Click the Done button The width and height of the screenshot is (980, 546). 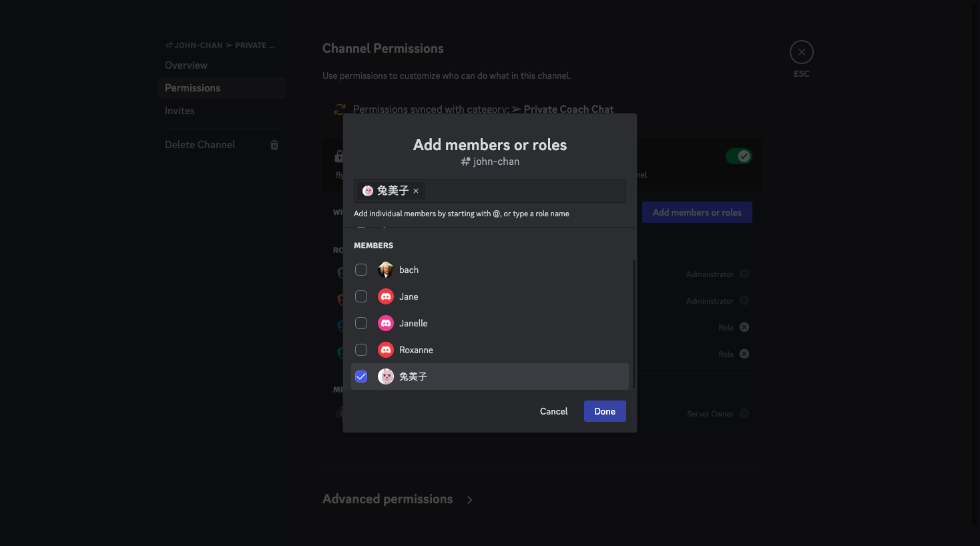click(x=605, y=411)
